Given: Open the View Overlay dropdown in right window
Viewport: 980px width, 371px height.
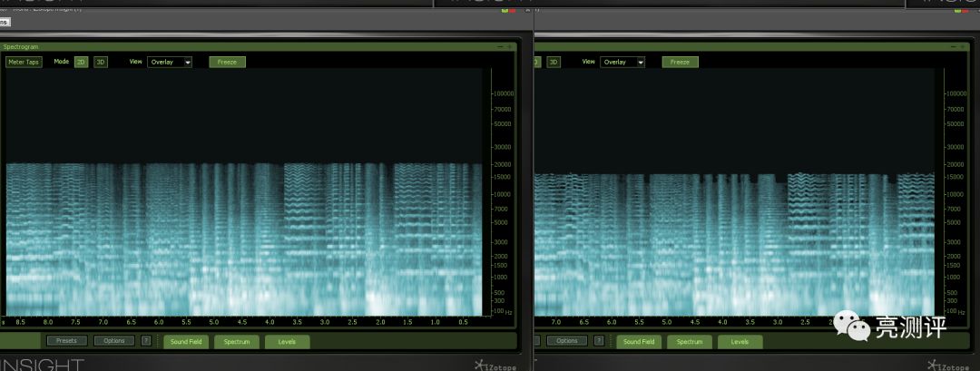Looking at the screenshot, I should pyautogui.click(x=622, y=62).
